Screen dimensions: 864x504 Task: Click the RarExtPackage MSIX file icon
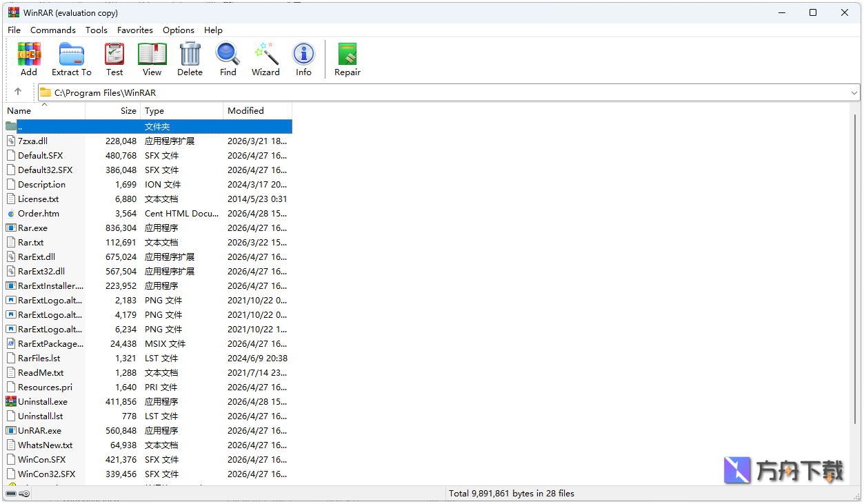pyautogui.click(x=11, y=343)
